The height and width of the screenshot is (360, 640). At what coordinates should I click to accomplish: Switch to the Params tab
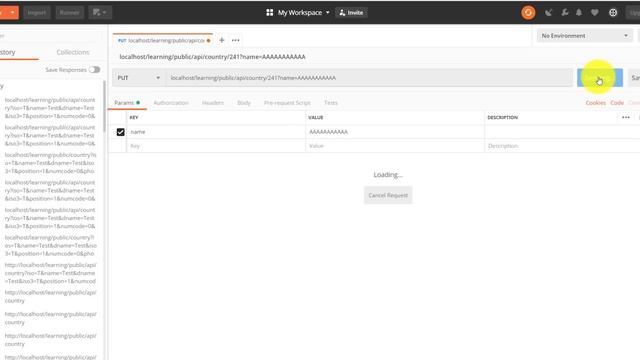127,103
